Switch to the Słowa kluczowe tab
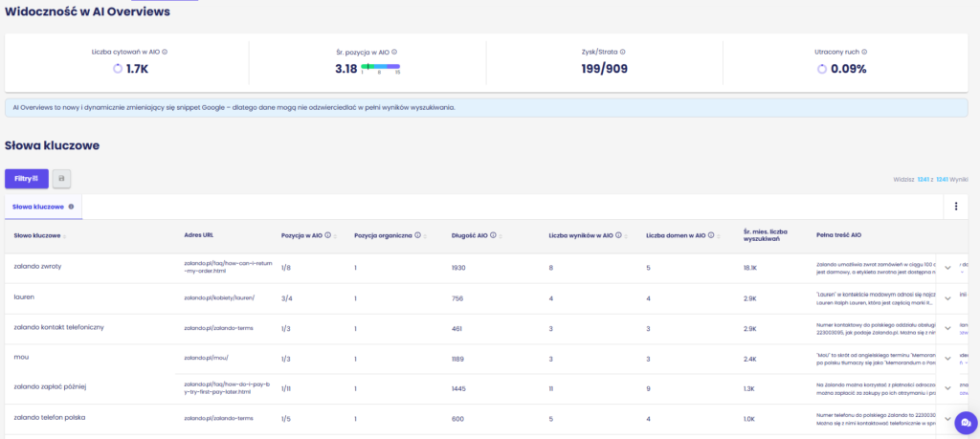The width and height of the screenshot is (980, 439). pos(43,207)
